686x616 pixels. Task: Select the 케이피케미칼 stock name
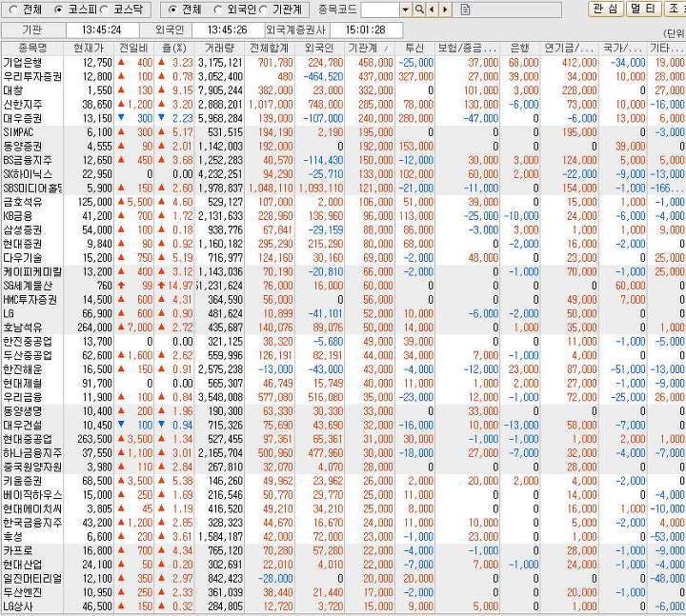coord(32,272)
